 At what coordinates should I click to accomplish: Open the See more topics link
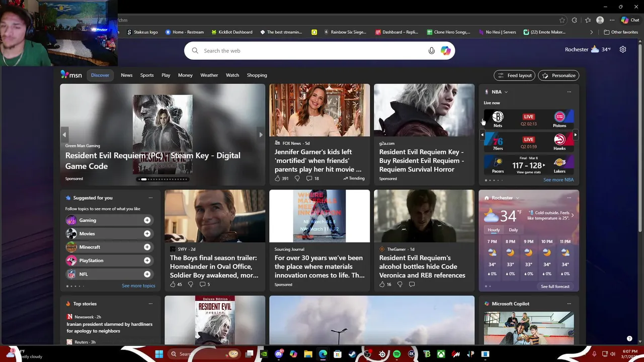(138, 286)
